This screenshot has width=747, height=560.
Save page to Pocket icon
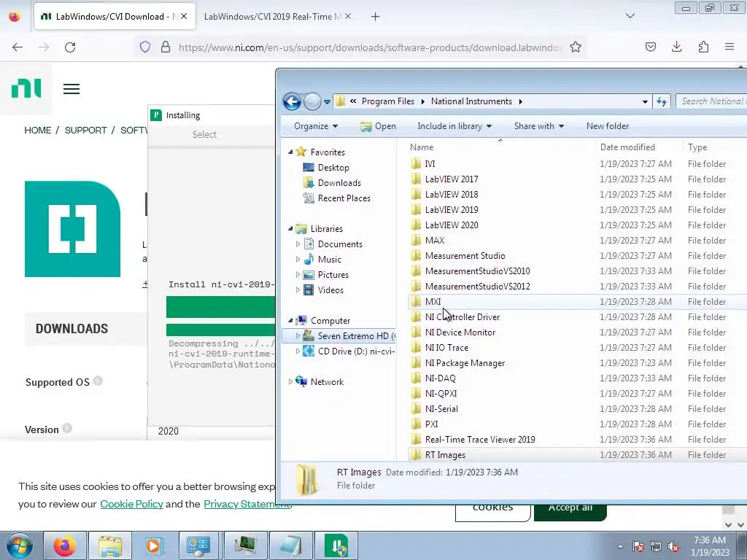(650, 47)
